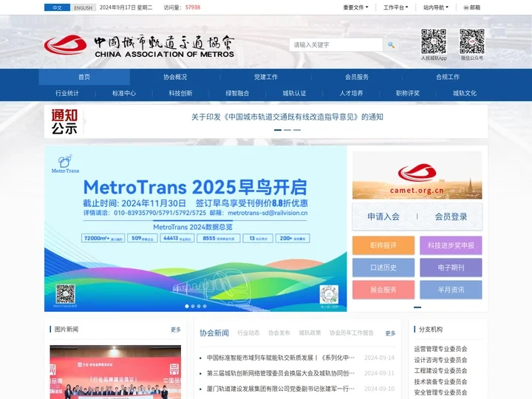Click the orange 职称报评 button
The width and height of the screenshot is (532, 399).
point(383,245)
